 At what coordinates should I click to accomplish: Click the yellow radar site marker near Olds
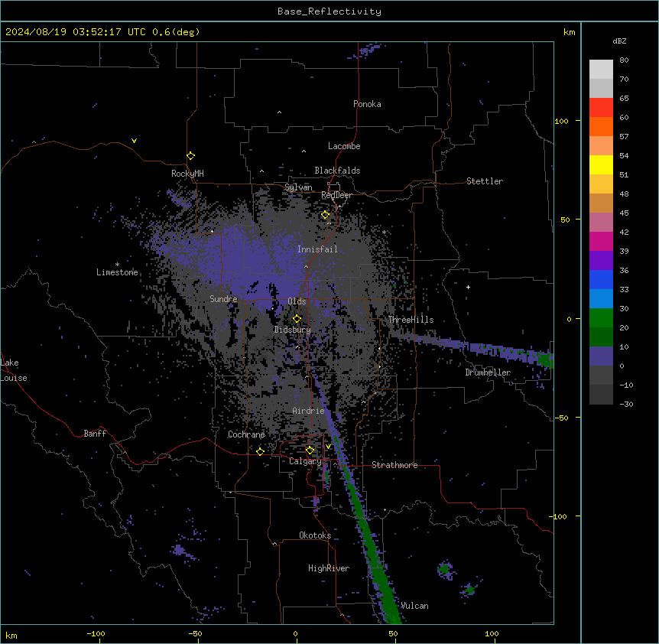[297, 319]
